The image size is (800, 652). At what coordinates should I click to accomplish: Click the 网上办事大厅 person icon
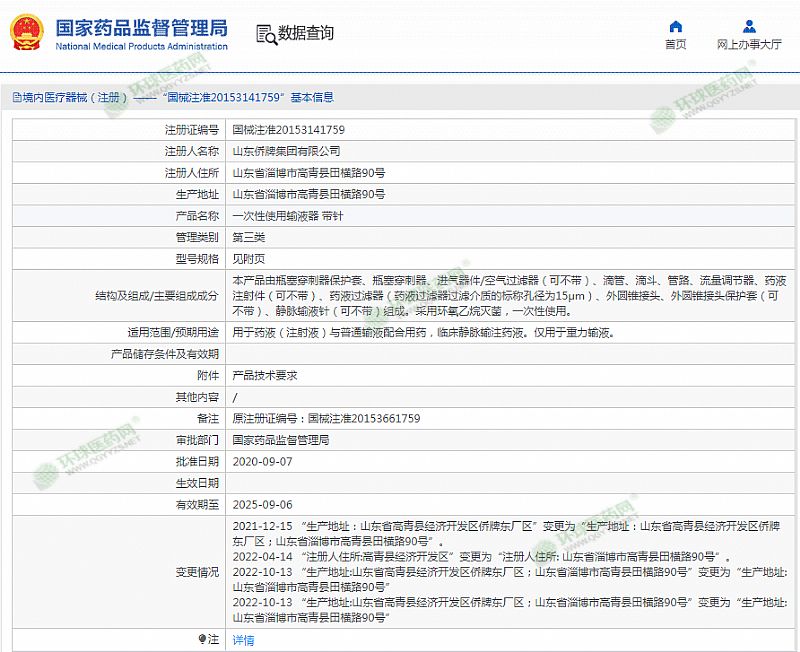tap(749, 26)
